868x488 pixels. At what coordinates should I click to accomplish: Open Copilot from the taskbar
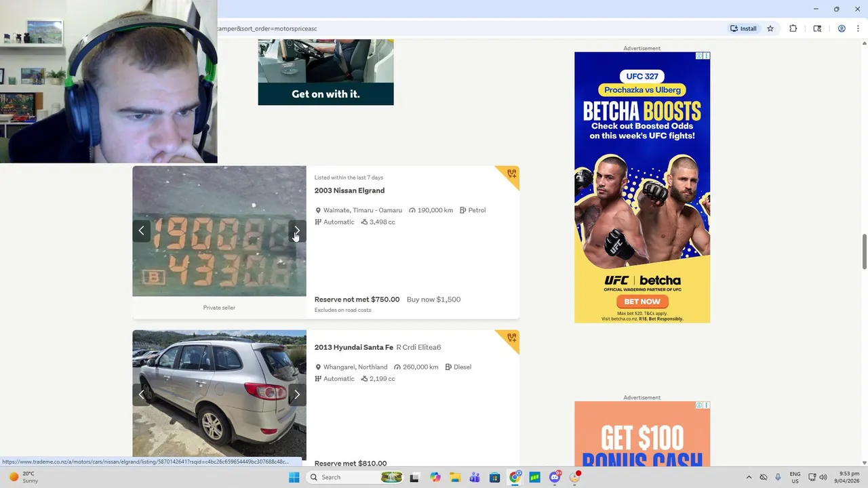point(435,477)
